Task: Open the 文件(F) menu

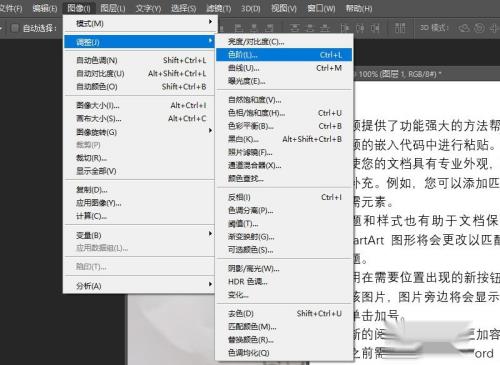Action: click(11, 8)
